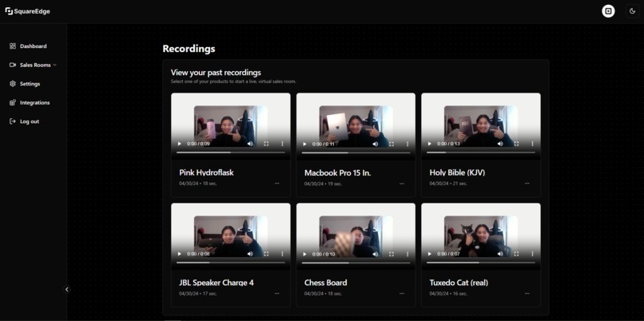The width and height of the screenshot is (644, 321).
Task: Toggle dark mode moon icon
Action: coord(632,11)
